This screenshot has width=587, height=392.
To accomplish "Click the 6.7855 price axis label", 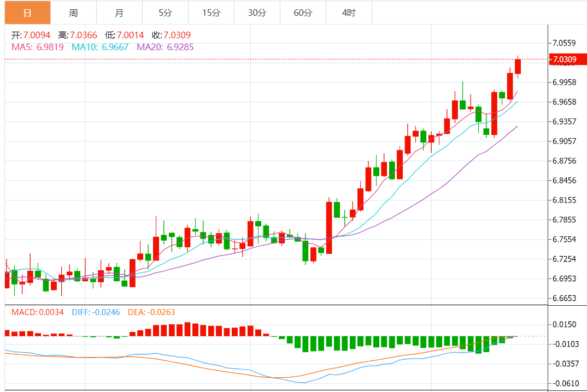I will coord(564,219).
